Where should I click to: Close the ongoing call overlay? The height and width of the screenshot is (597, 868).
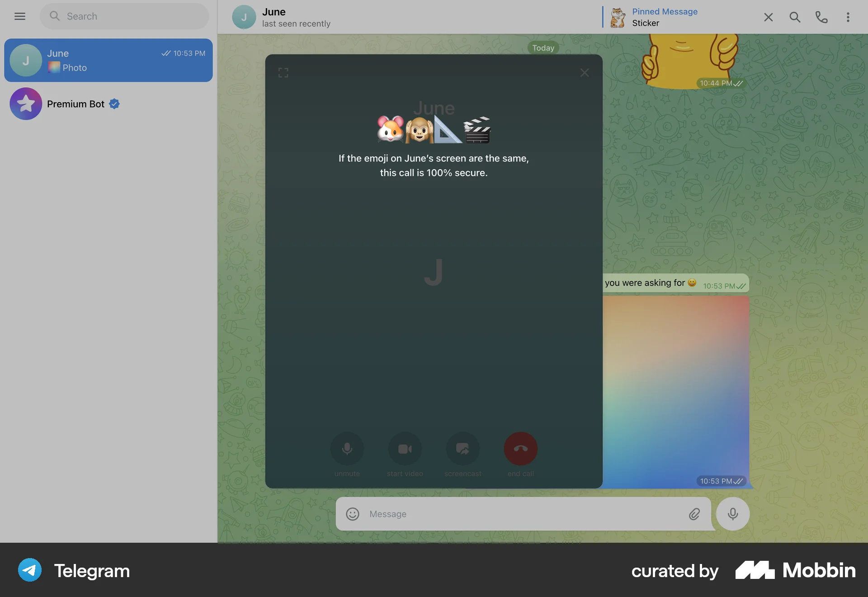[584, 72]
